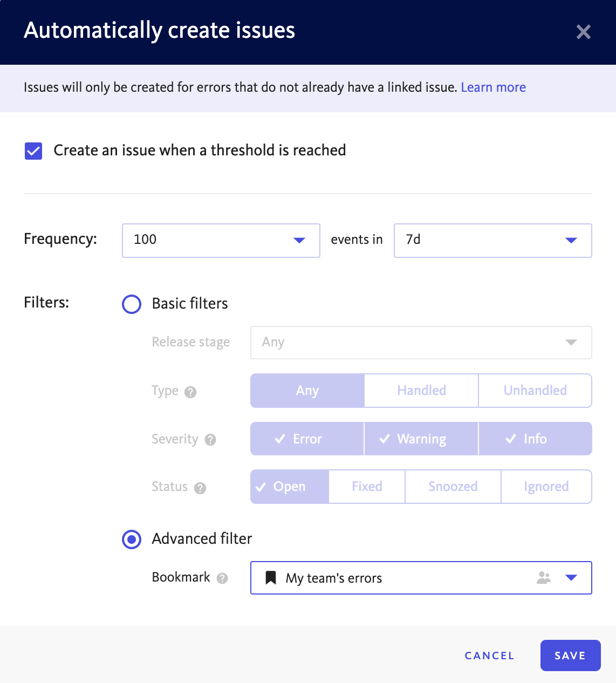Open the bookmark dropdown arrow for My team's errors
The height and width of the screenshot is (683, 616).
pyautogui.click(x=571, y=578)
